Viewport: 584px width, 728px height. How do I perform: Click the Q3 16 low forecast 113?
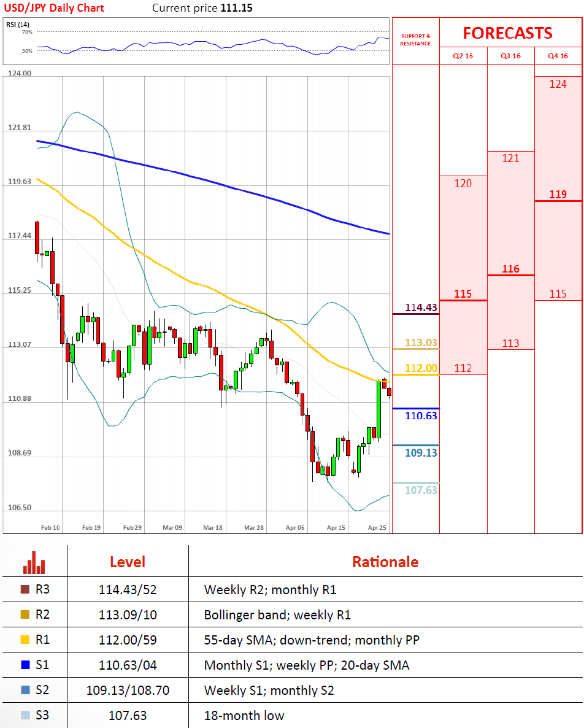tap(511, 343)
